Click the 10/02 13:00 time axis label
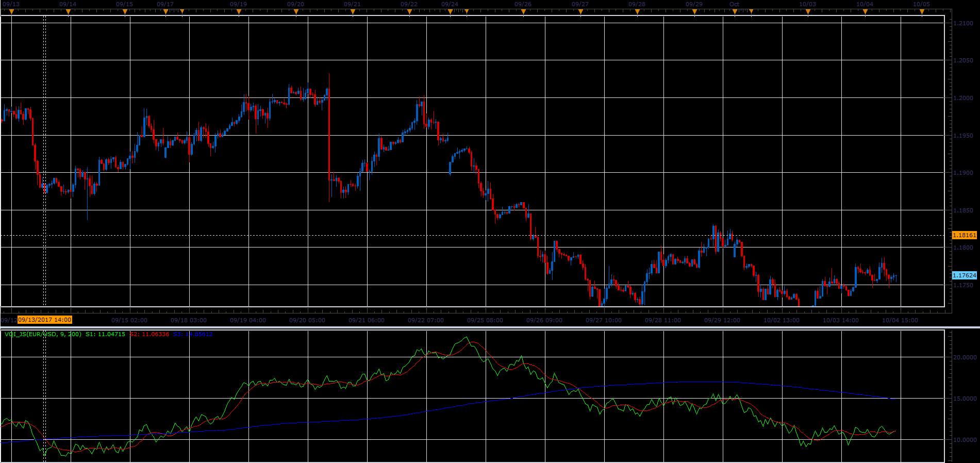980x463 pixels. click(782, 320)
